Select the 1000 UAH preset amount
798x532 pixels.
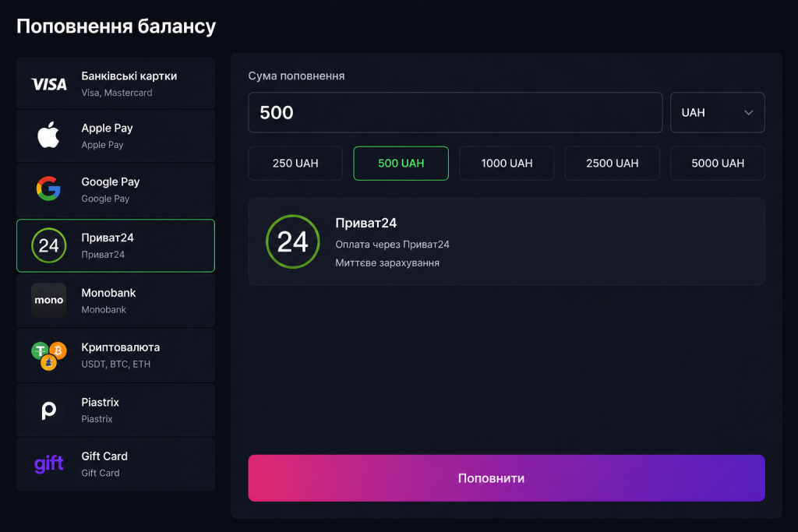click(x=507, y=164)
